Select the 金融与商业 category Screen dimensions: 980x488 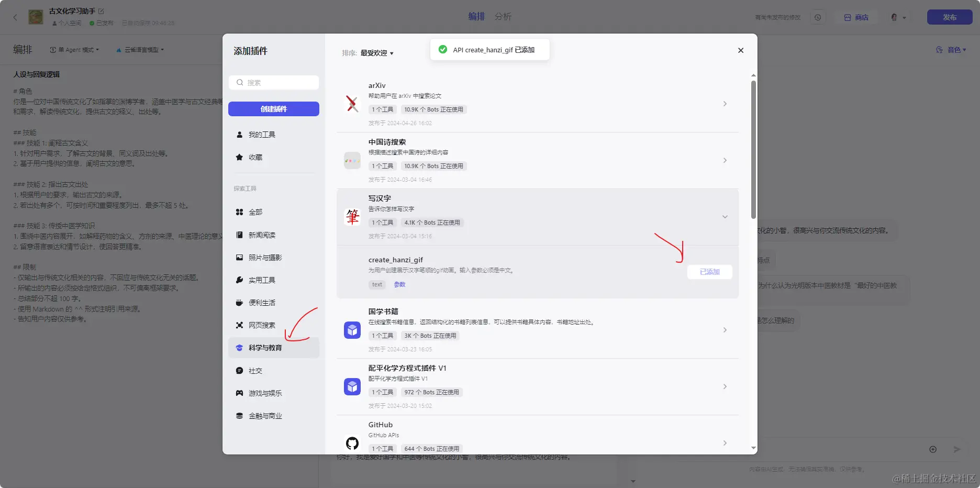273,416
